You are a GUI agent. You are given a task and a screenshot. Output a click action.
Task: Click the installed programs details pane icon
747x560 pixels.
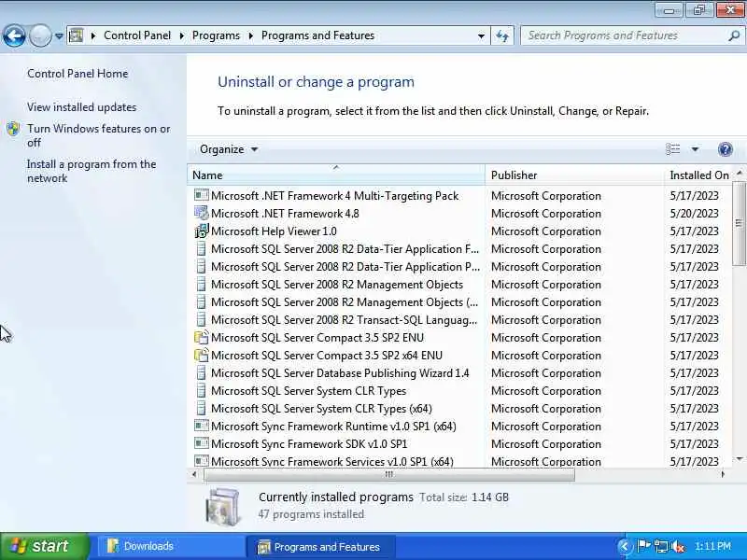tap(222, 506)
